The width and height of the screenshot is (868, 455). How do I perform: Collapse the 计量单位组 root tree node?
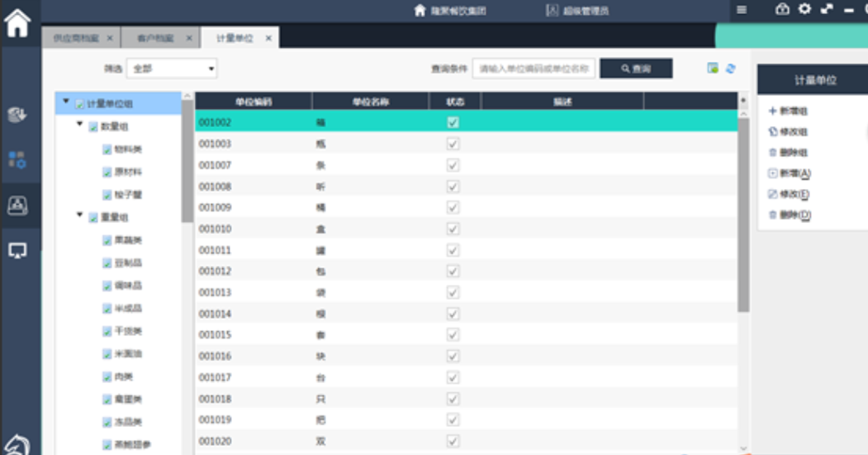[66, 102]
